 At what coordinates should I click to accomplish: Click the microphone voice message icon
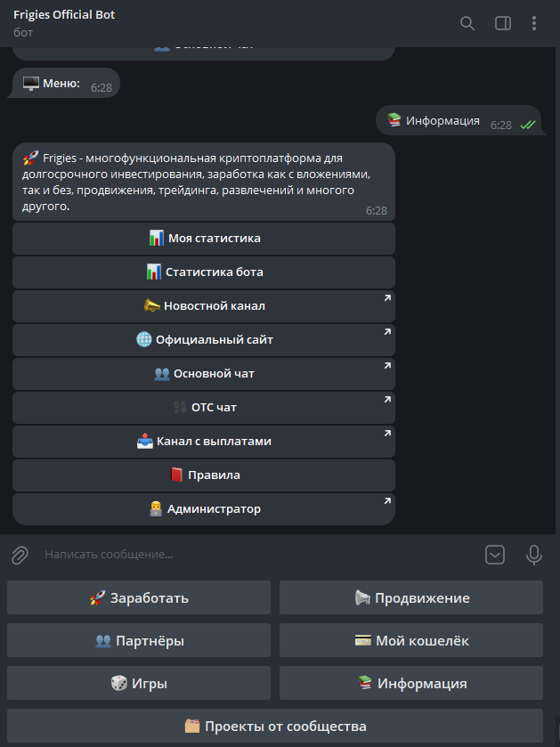[x=534, y=555]
